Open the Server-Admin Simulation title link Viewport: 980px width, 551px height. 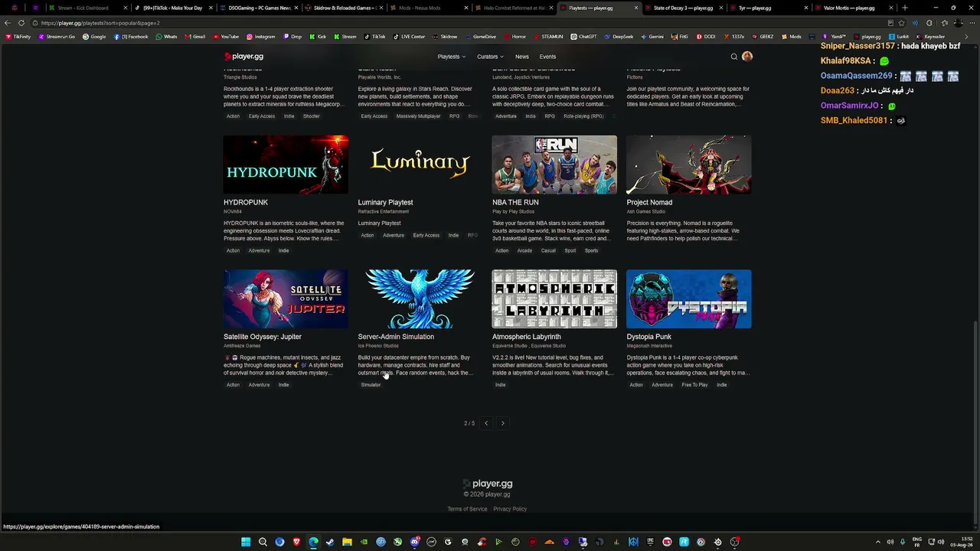click(x=396, y=337)
